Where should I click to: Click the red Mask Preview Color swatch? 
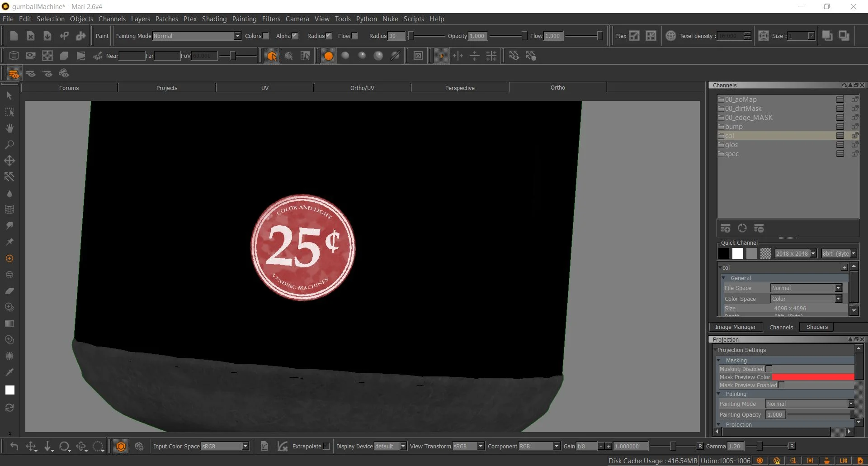coord(813,377)
